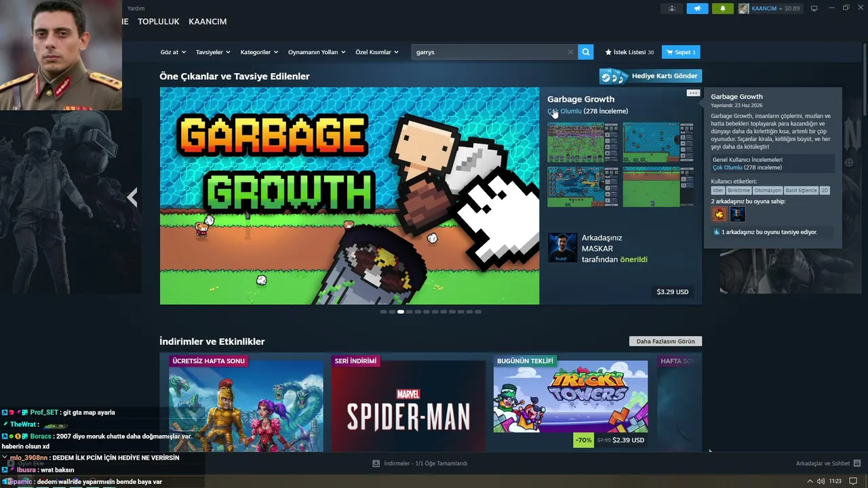Expand the Göz at dropdown
Image resolution: width=868 pixels, height=488 pixels.
pyautogui.click(x=172, y=52)
